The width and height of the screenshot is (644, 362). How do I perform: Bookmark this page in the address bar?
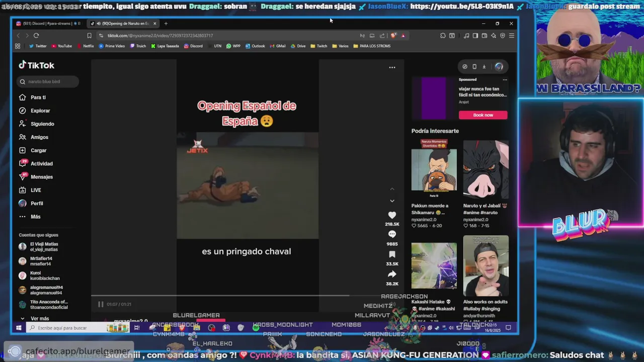tap(89, 35)
